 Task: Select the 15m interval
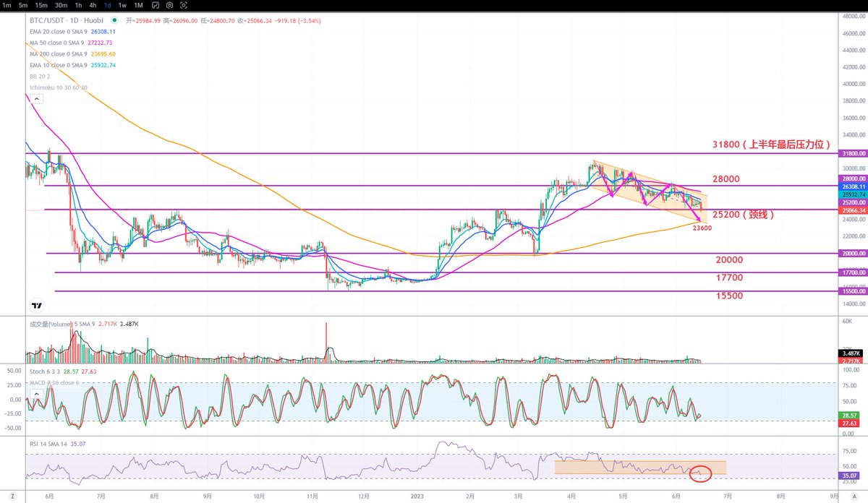click(x=41, y=5)
